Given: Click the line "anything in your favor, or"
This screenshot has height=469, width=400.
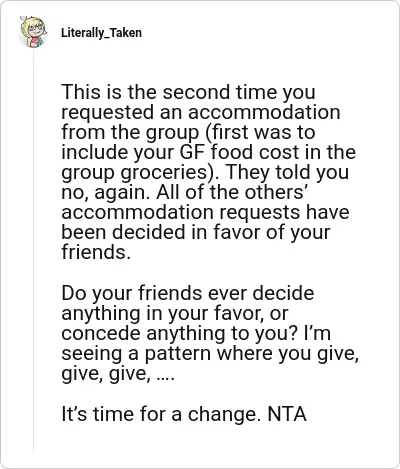Looking at the screenshot, I should (x=175, y=314).
